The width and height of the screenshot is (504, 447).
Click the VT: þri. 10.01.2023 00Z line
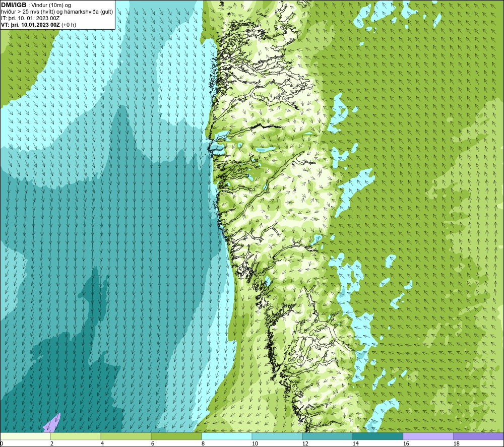(x=39, y=24)
